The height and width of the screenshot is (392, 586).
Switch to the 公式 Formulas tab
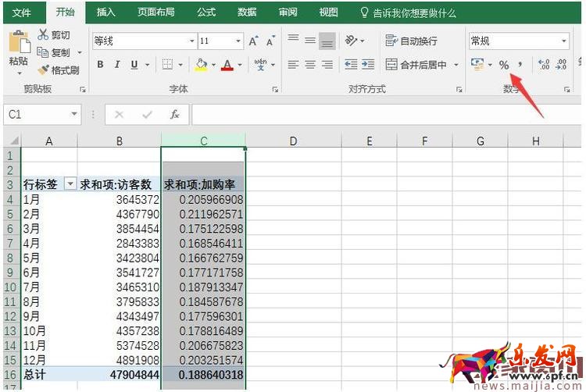[x=206, y=12]
